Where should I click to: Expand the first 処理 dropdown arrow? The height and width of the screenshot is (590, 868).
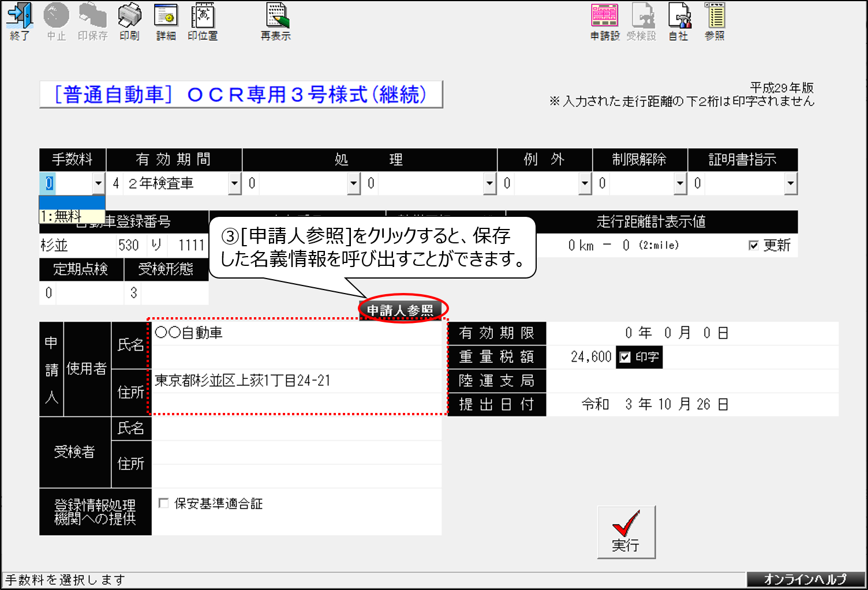[x=354, y=183]
